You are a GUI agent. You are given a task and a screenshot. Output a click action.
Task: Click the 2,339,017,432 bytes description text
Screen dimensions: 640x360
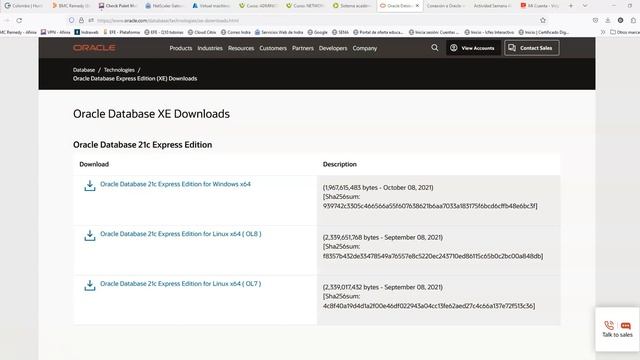(x=383, y=287)
